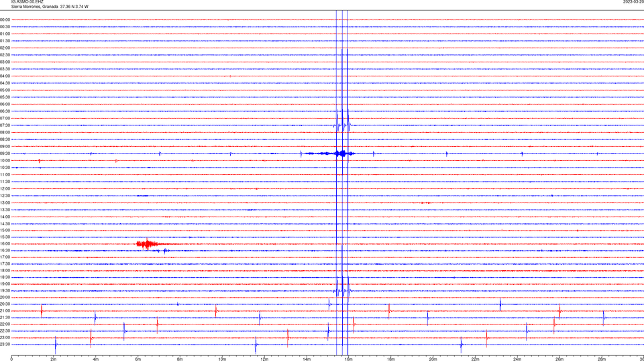Select the 11:00 trace time label
The image size is (644, 362).
tap(5, 174)
